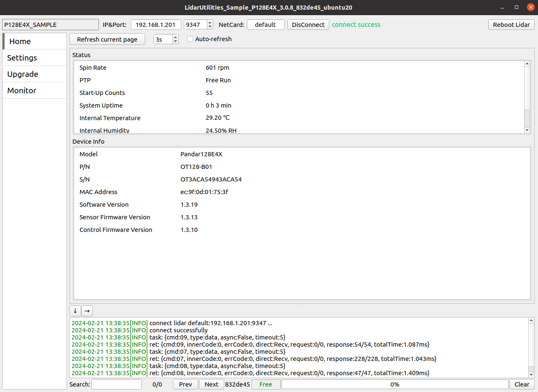Click the Spin Rate value 601 rpm

coord(217,68)
